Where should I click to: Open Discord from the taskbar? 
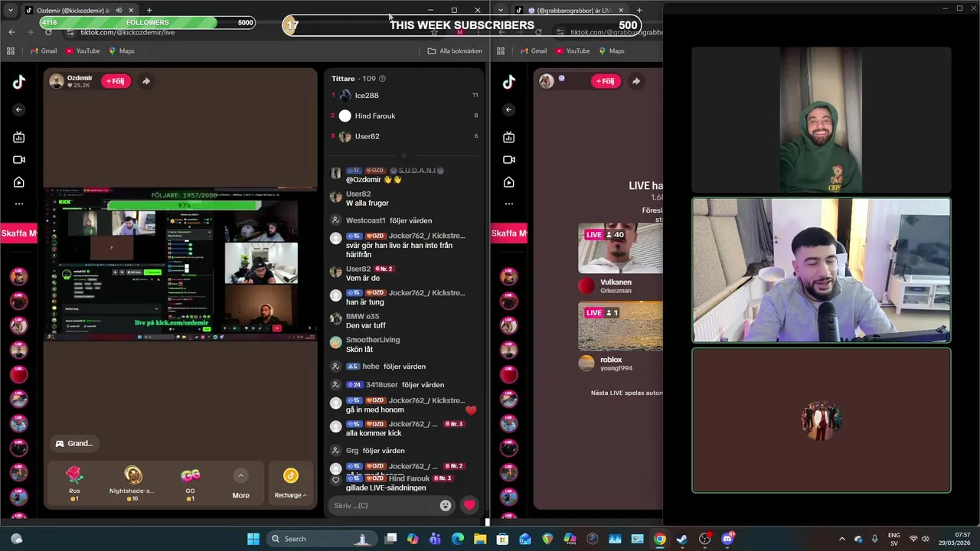(x=727, y=539)
